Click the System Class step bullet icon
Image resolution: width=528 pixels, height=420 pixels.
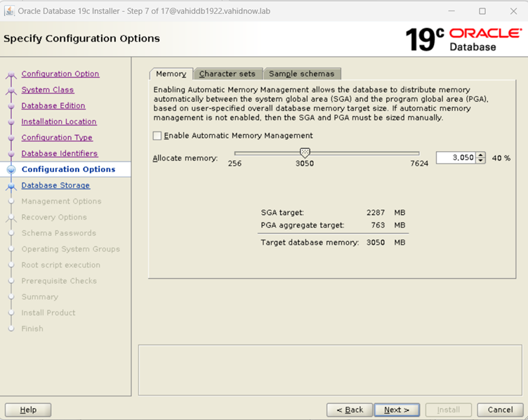11,91
